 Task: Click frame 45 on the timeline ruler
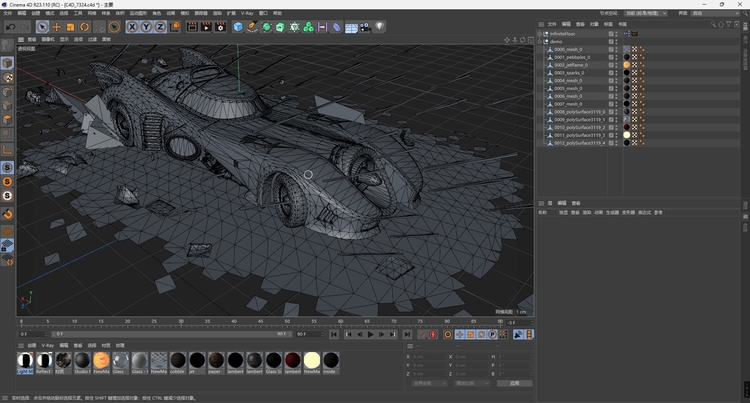coord(260,322)
